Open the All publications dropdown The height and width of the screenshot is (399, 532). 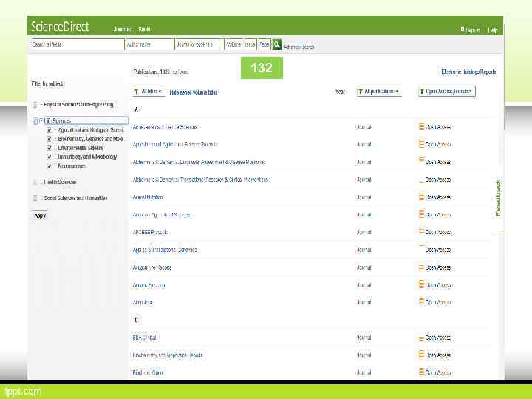click(x=379, y=92)
